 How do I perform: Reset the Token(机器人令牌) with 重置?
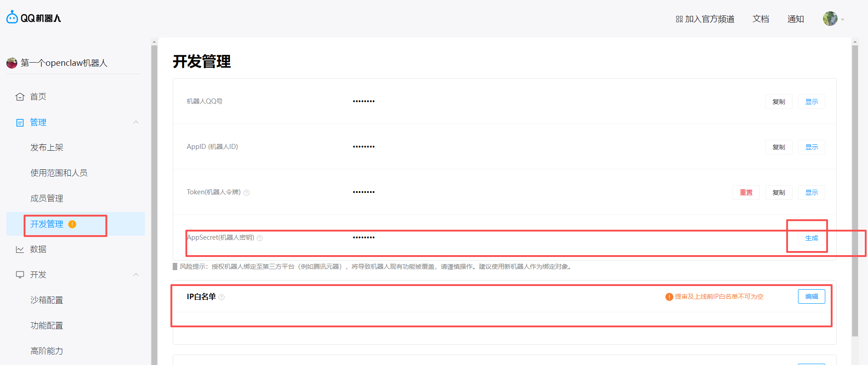[x=746, y=192]
